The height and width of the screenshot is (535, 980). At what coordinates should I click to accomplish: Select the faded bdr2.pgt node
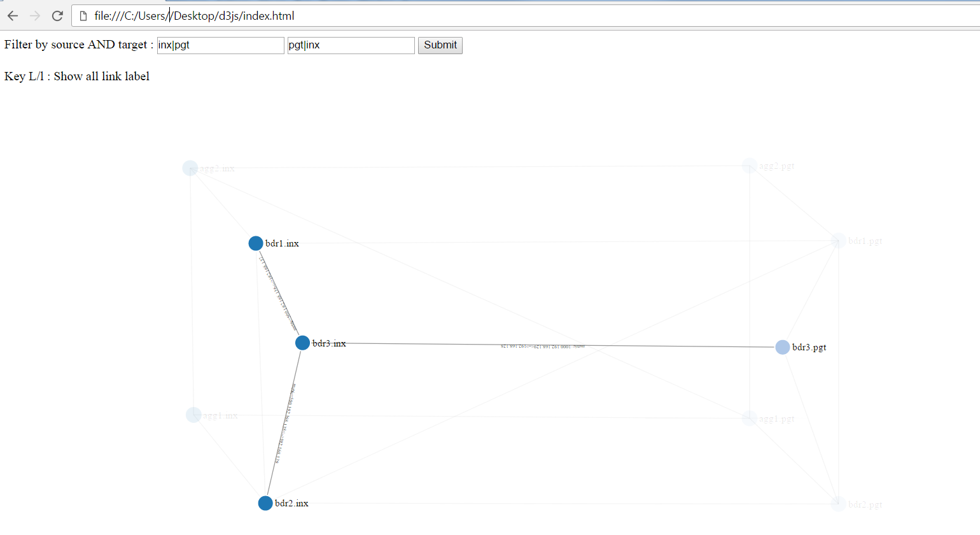(837, 503)
